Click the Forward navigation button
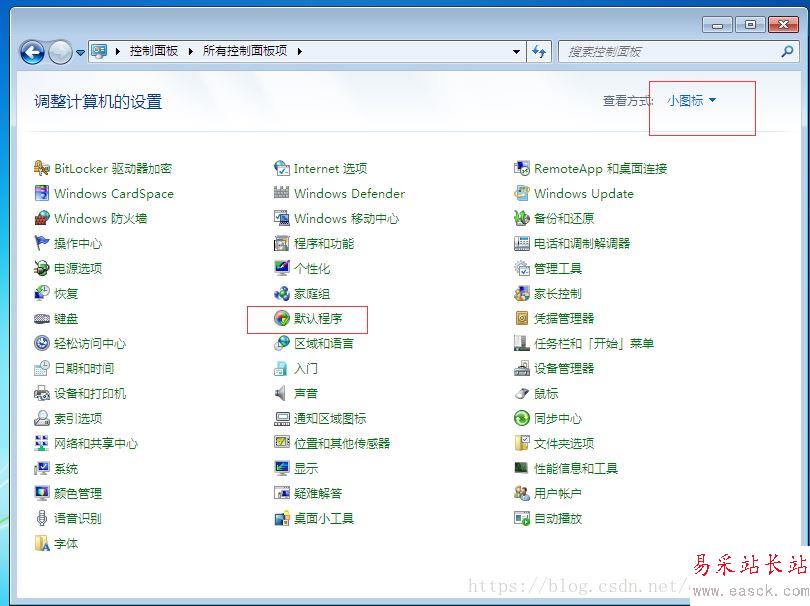 (60, 52)
